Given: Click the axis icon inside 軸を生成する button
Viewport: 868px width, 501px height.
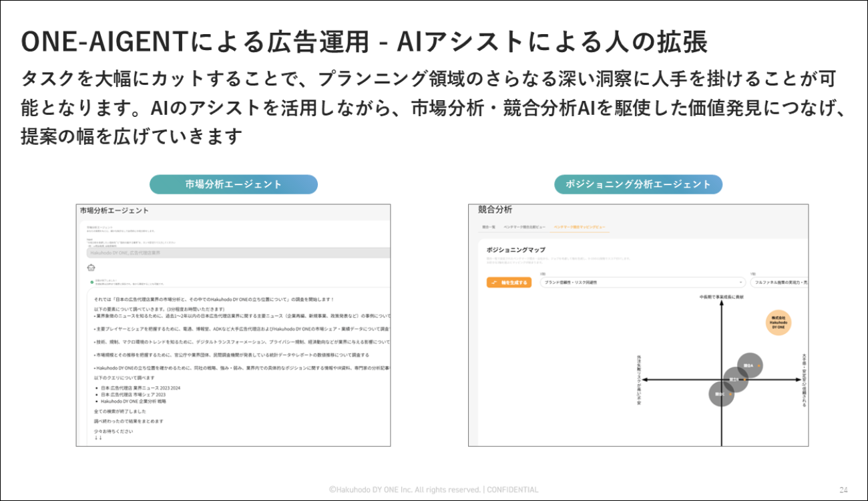Looking at the screenshot, I should pos(495,282).
